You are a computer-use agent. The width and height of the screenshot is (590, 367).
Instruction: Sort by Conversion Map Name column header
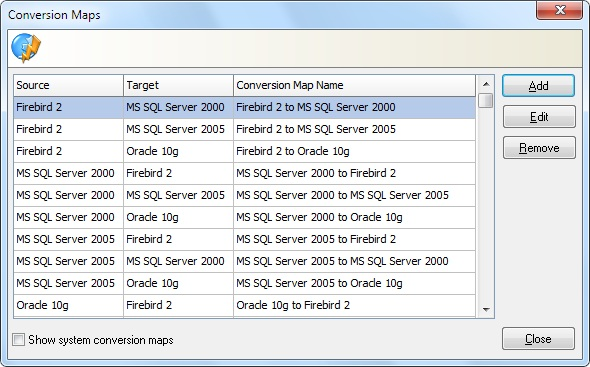click(354, 85)
